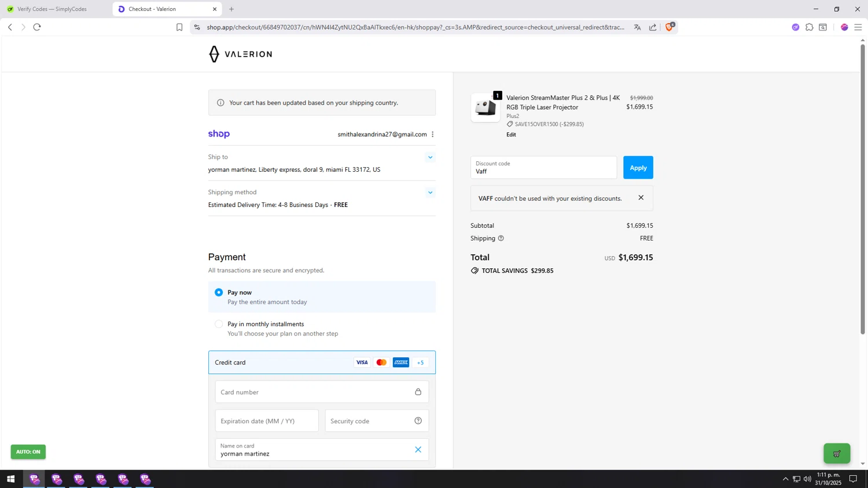
Task: Click the Shop pay logo
Action: 219,134
